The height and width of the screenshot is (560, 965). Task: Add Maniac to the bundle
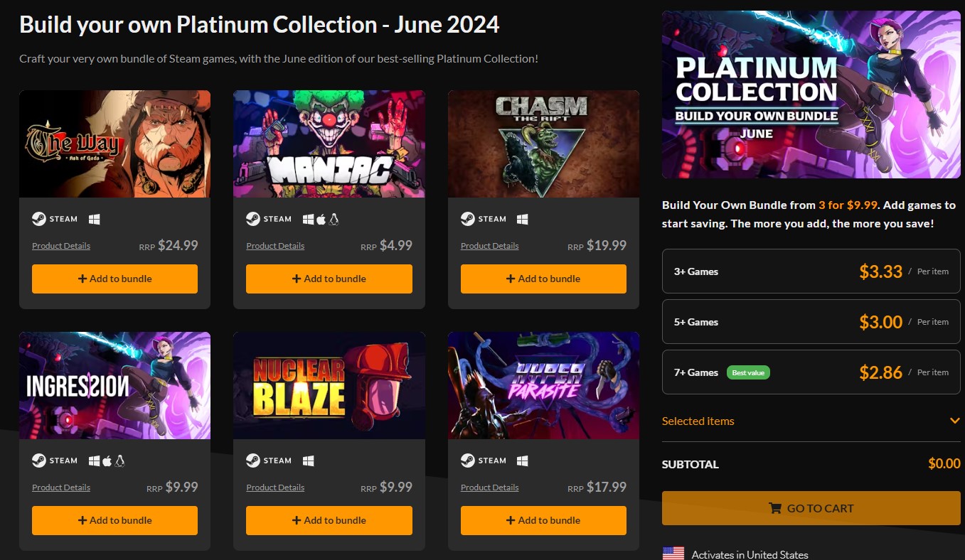point(329,279)
